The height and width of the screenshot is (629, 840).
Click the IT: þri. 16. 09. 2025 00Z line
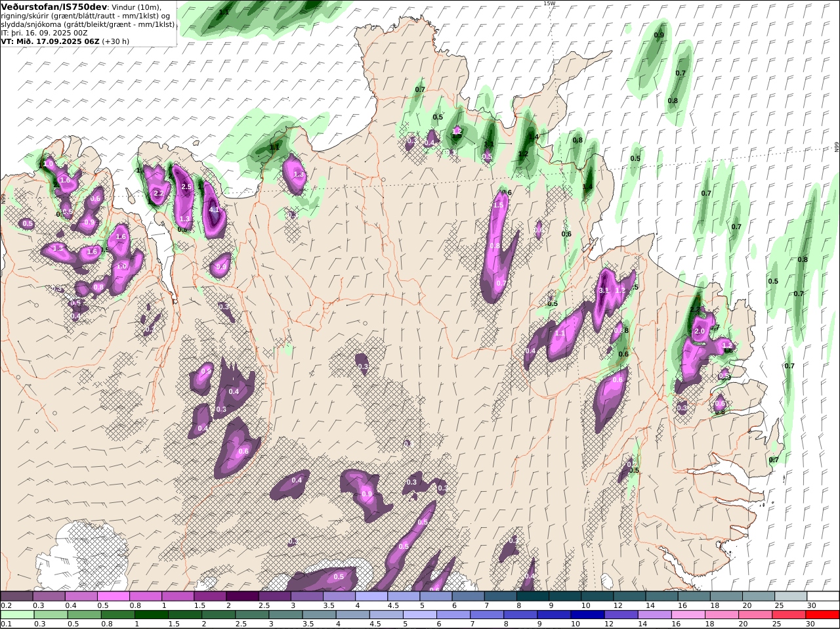(44, 32)
